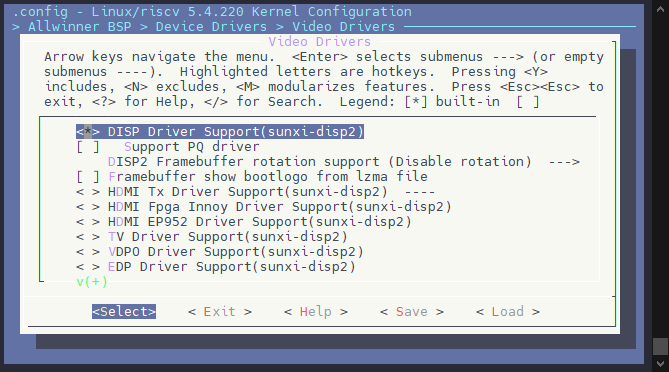Click the Select button
This screenshot has height=372, width=669.
click(124, 311)
